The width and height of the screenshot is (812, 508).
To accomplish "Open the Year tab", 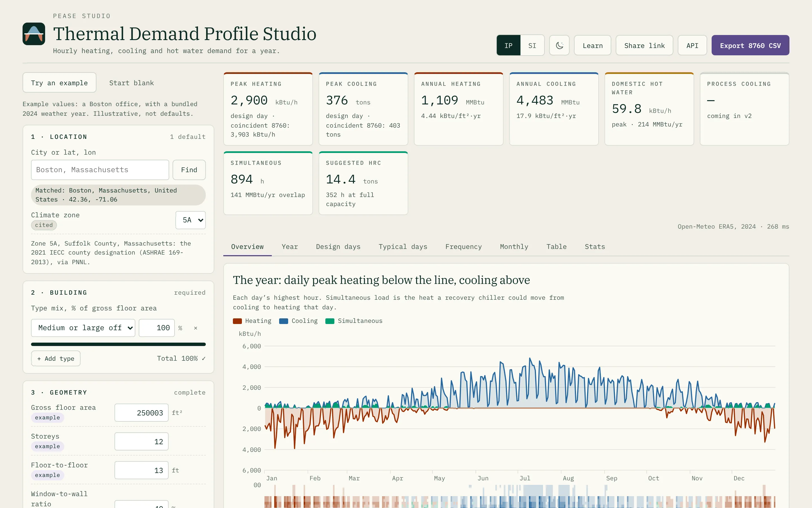I will pos(290,247).
